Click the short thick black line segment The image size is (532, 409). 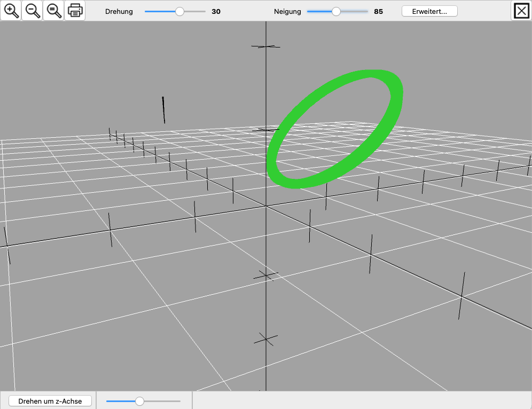[x=163, y=110]
